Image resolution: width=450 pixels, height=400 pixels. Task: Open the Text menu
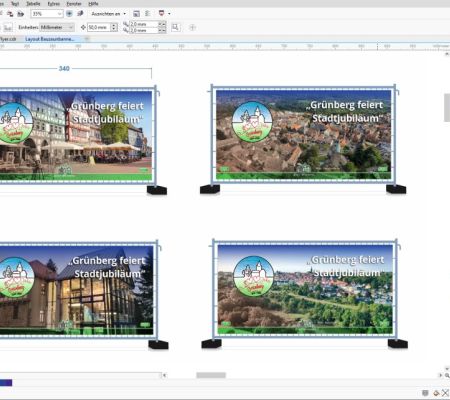coord(15,3)
